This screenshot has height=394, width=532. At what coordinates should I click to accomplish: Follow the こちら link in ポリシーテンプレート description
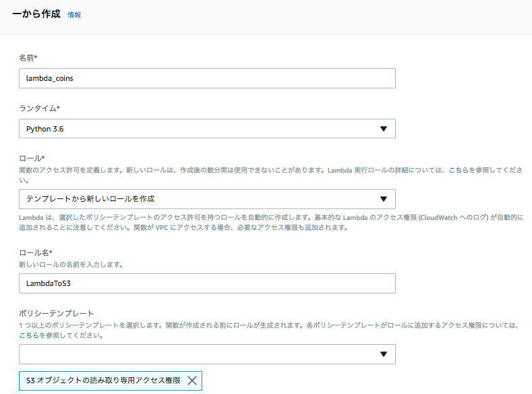point(29,335)
